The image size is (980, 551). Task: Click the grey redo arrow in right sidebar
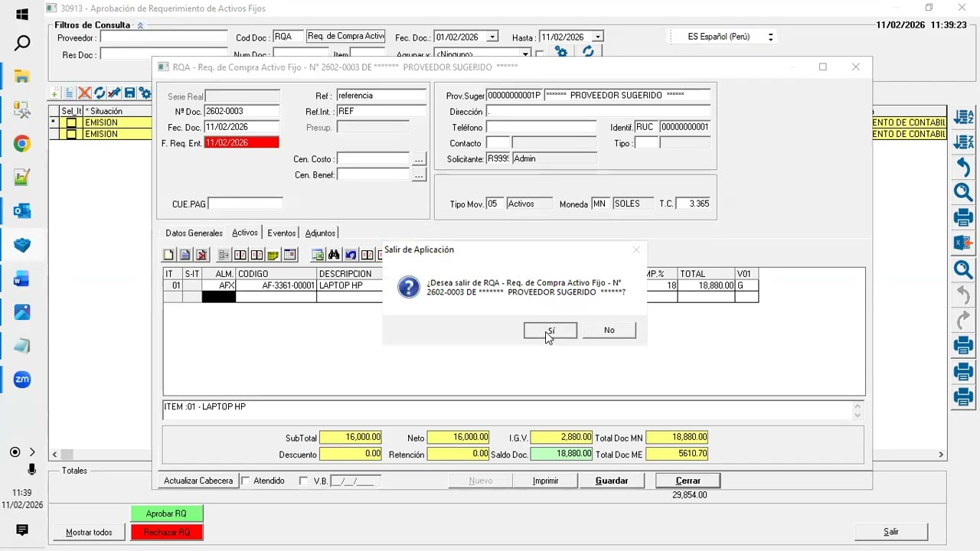(963, 320)
